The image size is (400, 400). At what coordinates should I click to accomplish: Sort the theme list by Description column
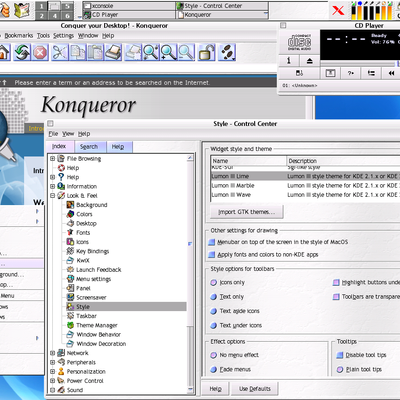coord(343,161)
